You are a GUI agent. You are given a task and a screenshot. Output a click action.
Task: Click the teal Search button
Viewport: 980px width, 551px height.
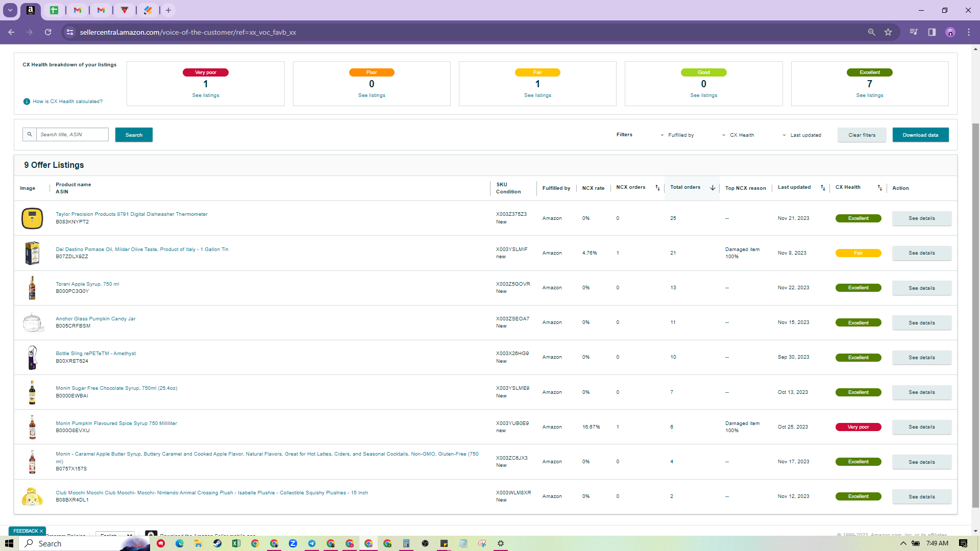click(x=134, y=135)
